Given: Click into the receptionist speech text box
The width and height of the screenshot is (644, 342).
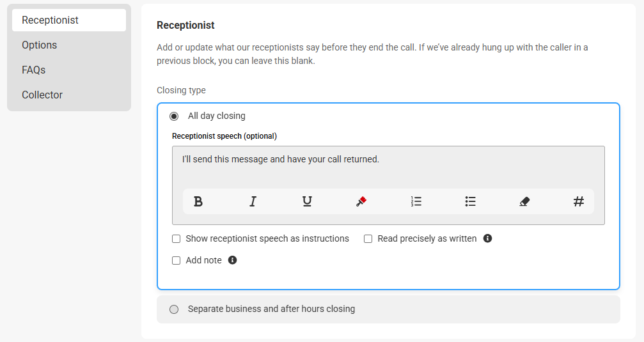Looking at the screenshot, I should (388, 166).
